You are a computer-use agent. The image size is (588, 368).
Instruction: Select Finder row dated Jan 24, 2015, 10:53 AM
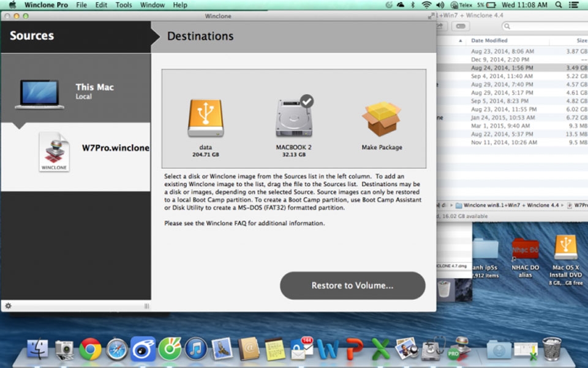coord(512,117)
